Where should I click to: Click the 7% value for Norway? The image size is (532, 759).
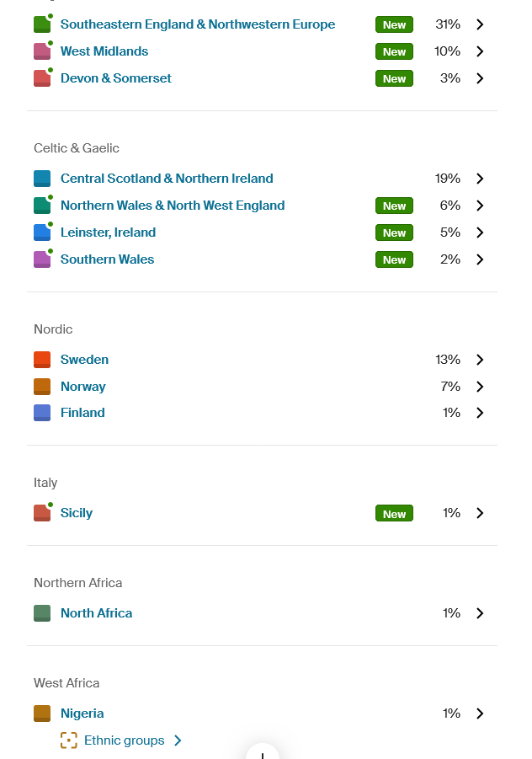click(x=450, y=387)
